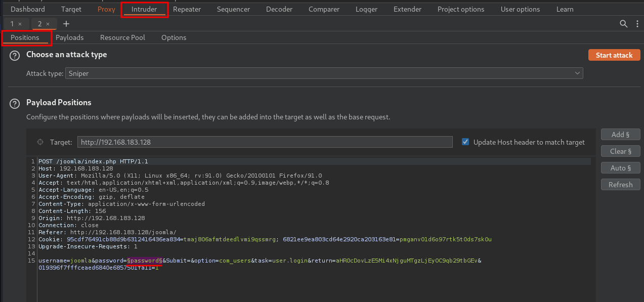This screenshot has height=302, width=644.
Task: Open the Resource Pool tab
Action: [x=122, y=37]
